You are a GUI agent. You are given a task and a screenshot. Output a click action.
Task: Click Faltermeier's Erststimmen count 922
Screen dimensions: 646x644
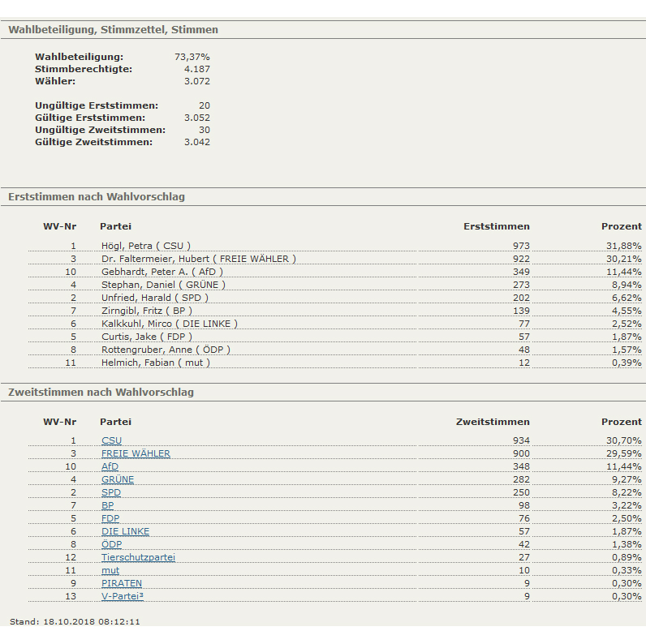tap(521, 259)
